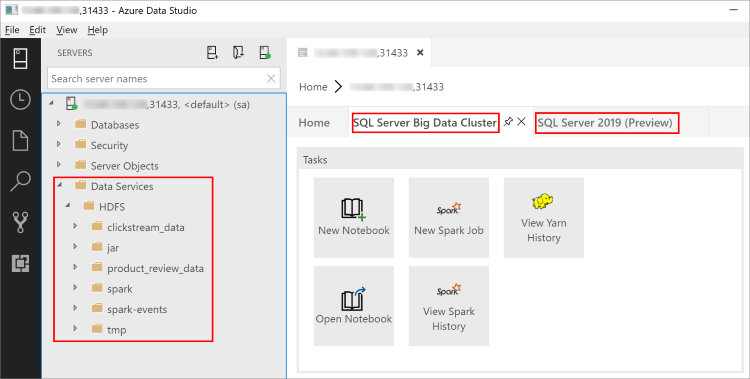Open Task History clock icon
The height and width of the screenshot is (379, 750).
(20, 100)
